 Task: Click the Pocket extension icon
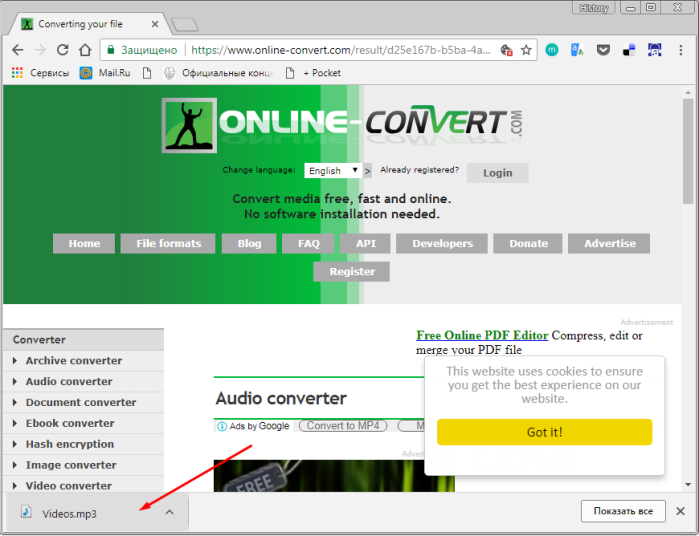click(603, 50)
